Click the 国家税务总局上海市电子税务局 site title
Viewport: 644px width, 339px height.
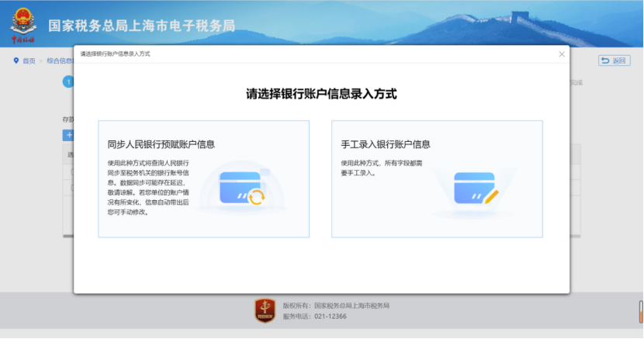[142, 26]
